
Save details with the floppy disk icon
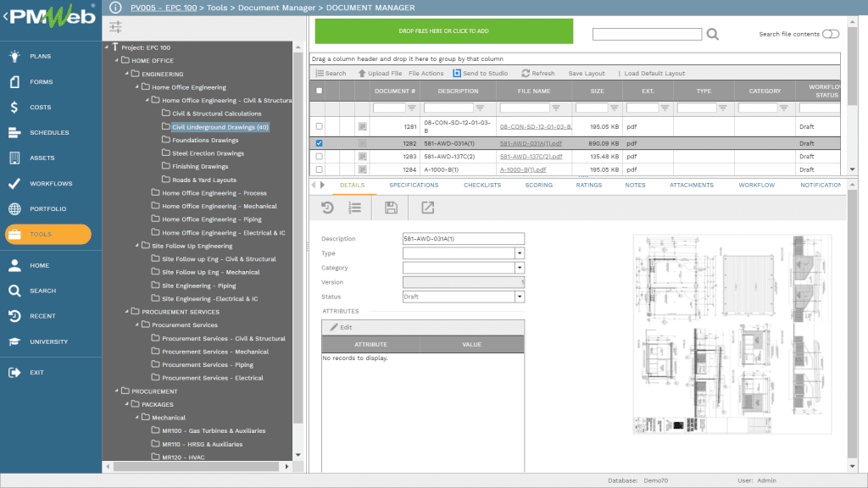[391, 208]
